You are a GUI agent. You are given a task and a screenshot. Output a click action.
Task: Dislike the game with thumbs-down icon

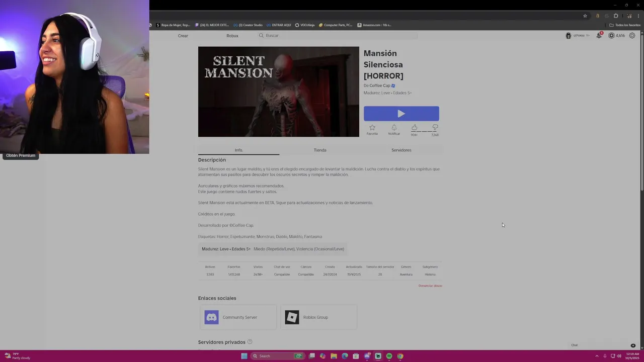(x=435, y=128)
